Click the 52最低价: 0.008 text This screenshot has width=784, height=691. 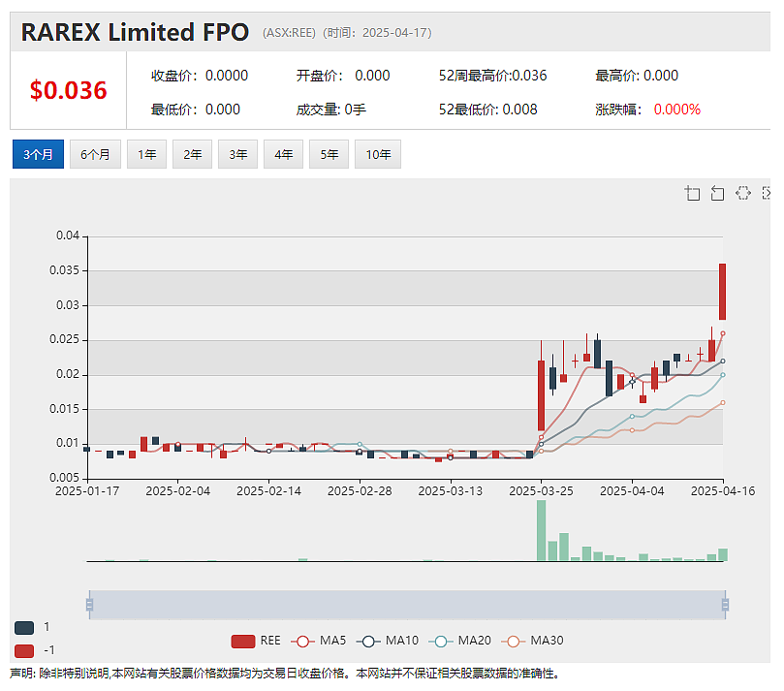pyautogui.click(x=488, y=110)
